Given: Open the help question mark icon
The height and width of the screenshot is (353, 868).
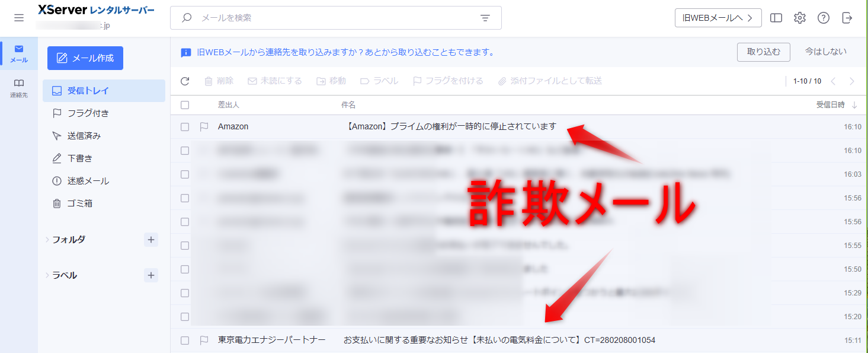Looking at the screenshot, I should (x=824, y=18).
